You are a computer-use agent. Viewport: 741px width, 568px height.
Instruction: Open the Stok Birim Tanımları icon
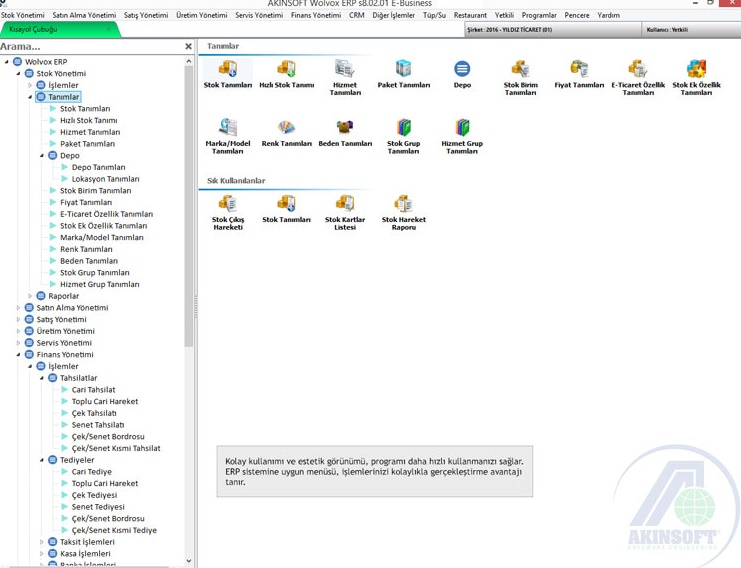[520, 78]
